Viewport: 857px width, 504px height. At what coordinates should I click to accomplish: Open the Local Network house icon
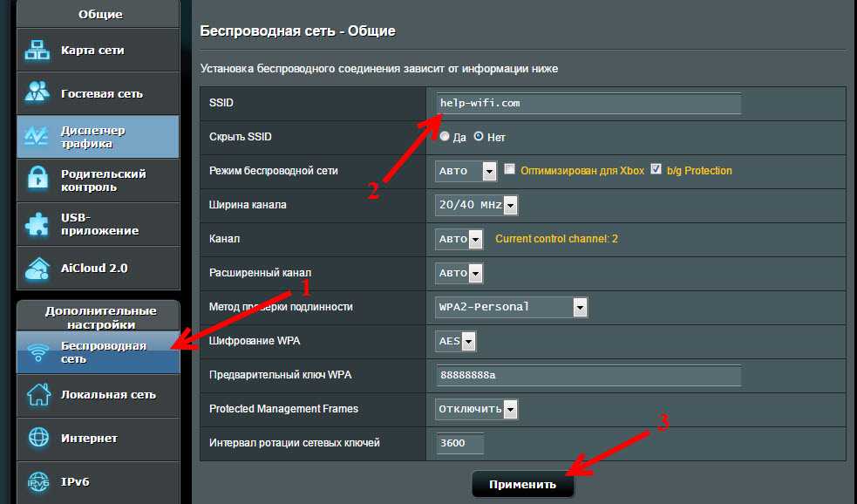click(x=38, y=394)
